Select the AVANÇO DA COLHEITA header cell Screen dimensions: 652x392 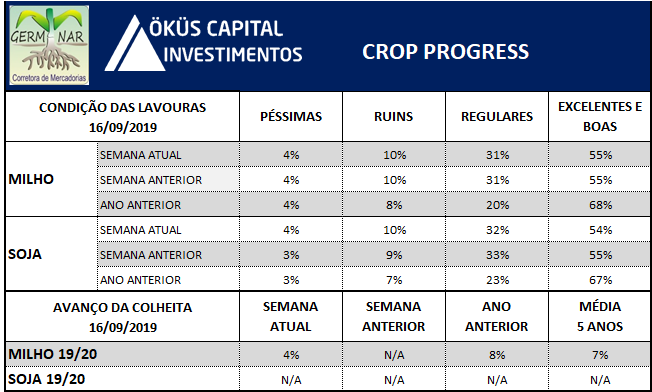pyautogui.click(x=123, y=317)
